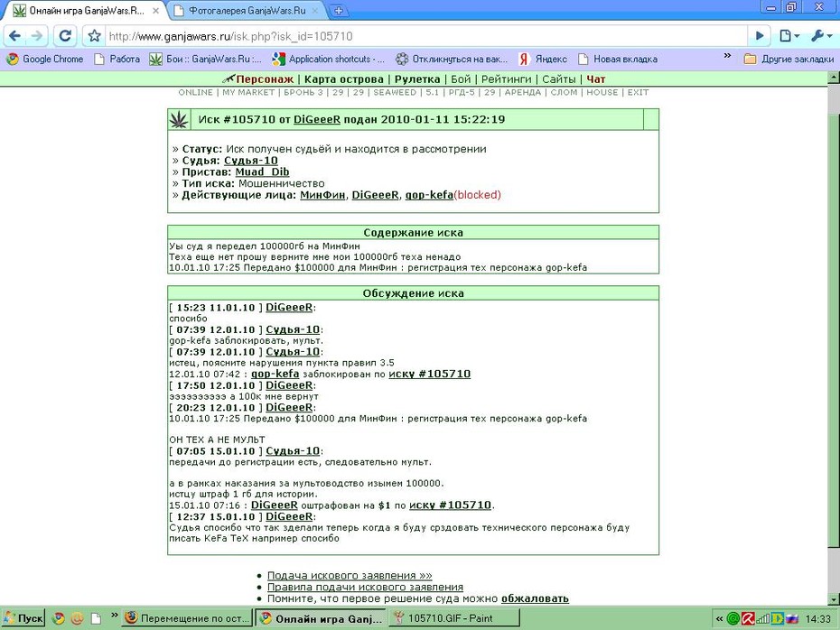This screenshot has height=630, width=840.
Task: Open the Google Chrome bookmark
Action: pos(45,59)
